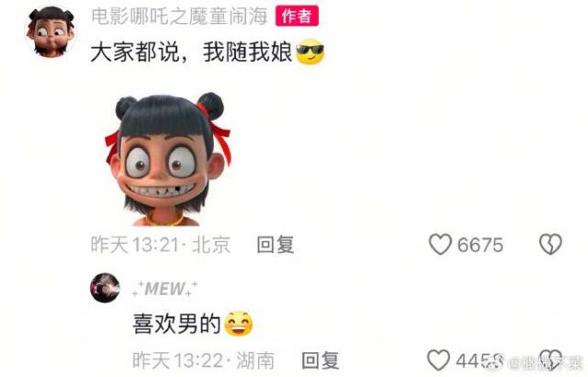Click the timestamp 昨天13:22·湖南
This screenshot has height=377, width=588.
click(x=204, y=360)
